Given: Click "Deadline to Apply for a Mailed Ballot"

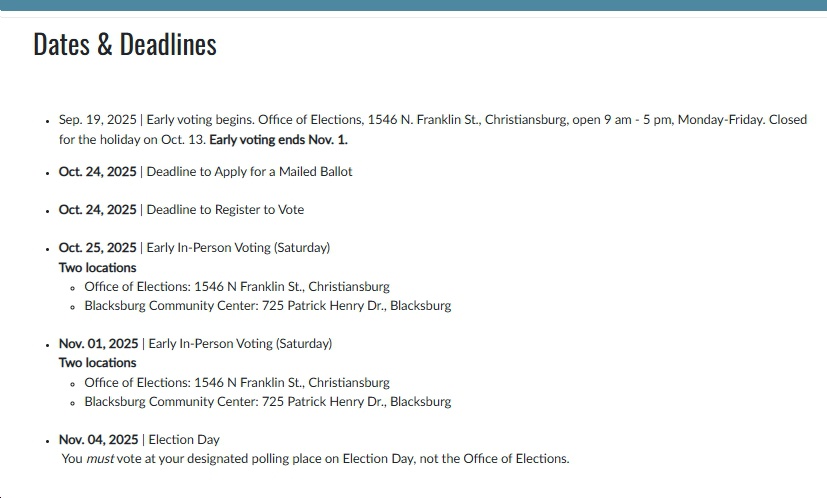Looking at the screenshot, I should pos(249,171).
